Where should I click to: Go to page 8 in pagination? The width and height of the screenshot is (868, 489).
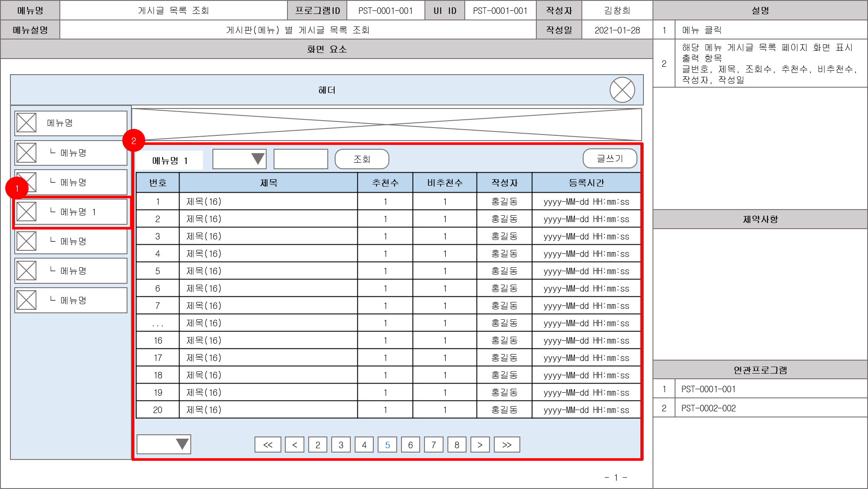click(x=457, y=445)
